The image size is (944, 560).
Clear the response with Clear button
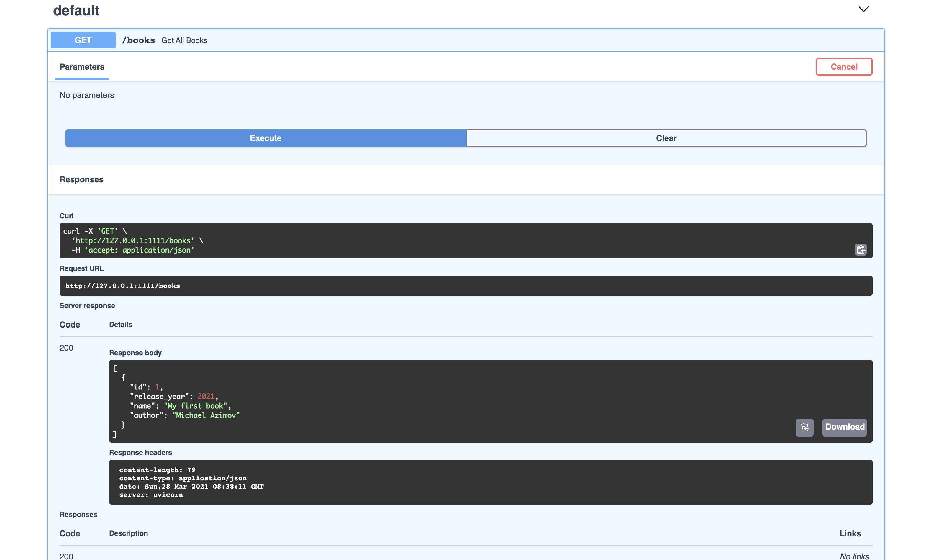click(x=666, y=138)
